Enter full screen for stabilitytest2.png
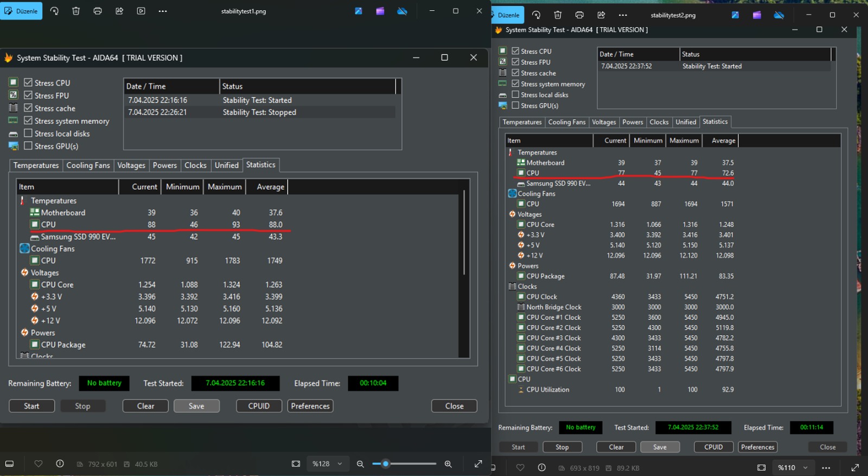 click(855, 467)
